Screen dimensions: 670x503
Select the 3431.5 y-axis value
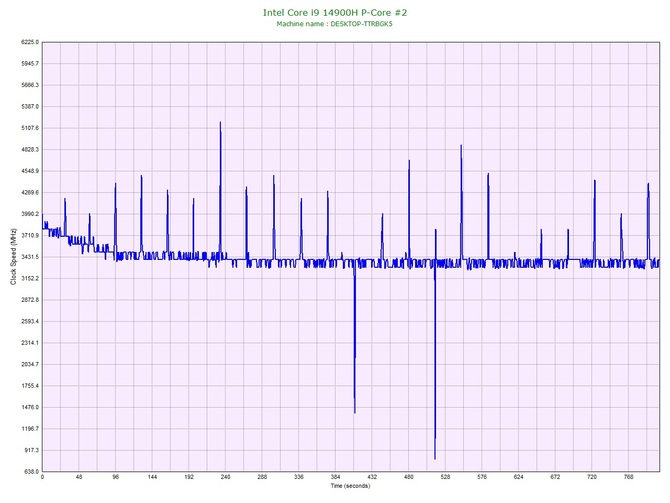point(30,257)
